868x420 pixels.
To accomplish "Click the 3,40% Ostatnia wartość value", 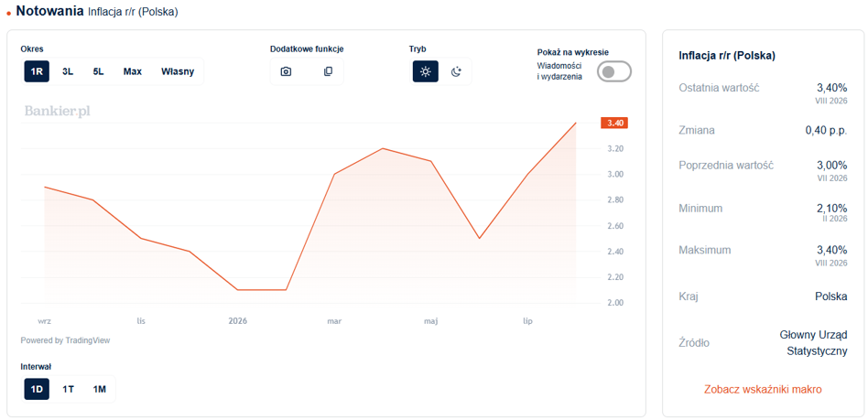I will [832, 88].
